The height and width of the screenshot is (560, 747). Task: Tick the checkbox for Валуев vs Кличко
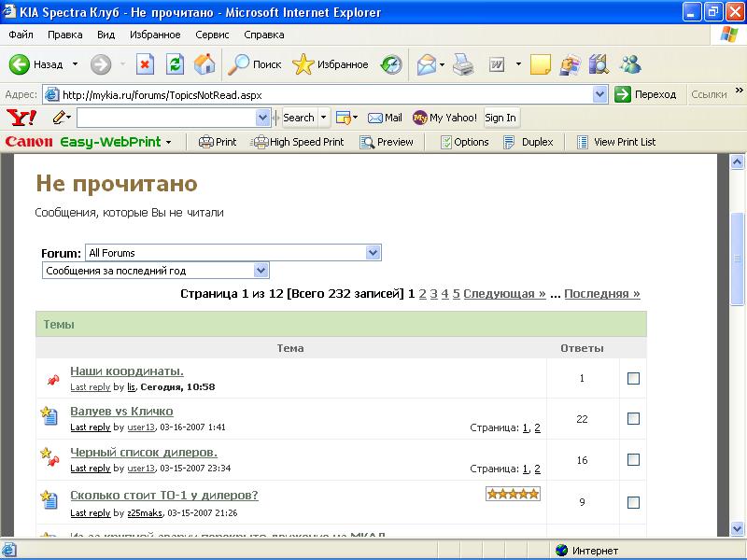click(x=633, y=419)
